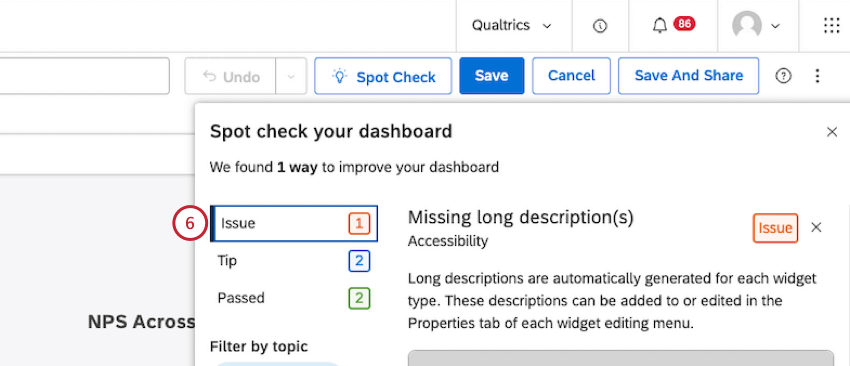This screenshot has width=850, height=366.
Task: Select the Tip category tab
Action: pos(294,261)
